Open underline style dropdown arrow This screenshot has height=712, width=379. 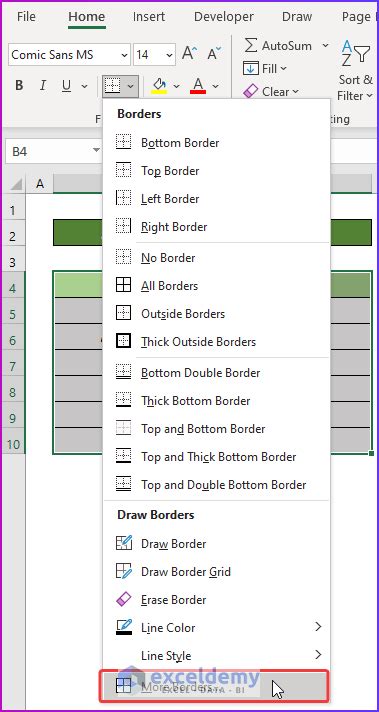(x=84, y=86)
